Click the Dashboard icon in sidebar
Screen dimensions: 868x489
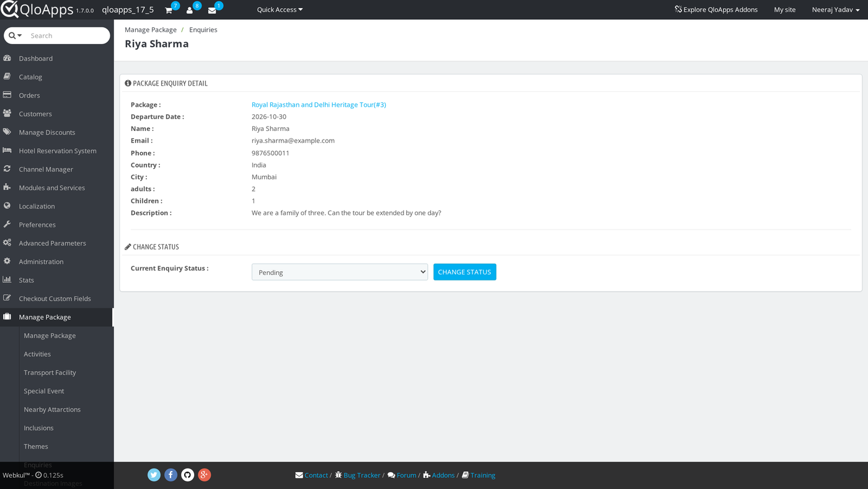(x=7, y=58)
